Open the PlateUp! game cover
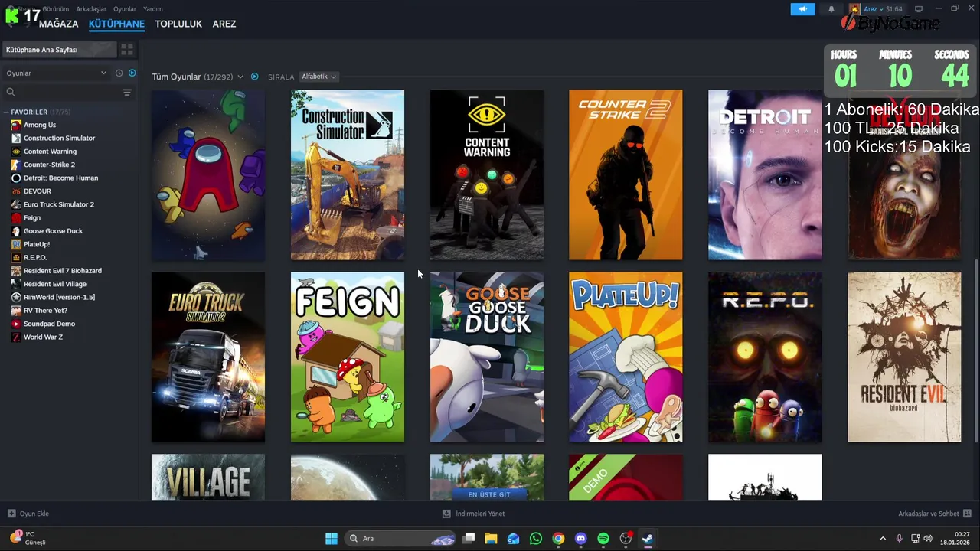 (626, 357)
